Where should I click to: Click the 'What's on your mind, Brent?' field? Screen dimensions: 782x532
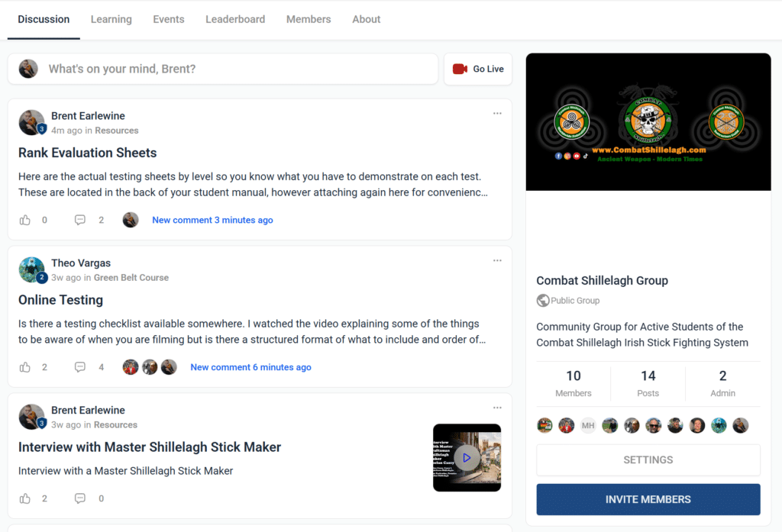229,69
